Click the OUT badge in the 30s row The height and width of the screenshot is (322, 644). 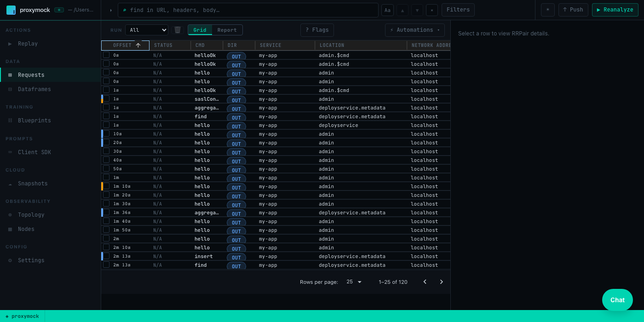coord(236,152)
